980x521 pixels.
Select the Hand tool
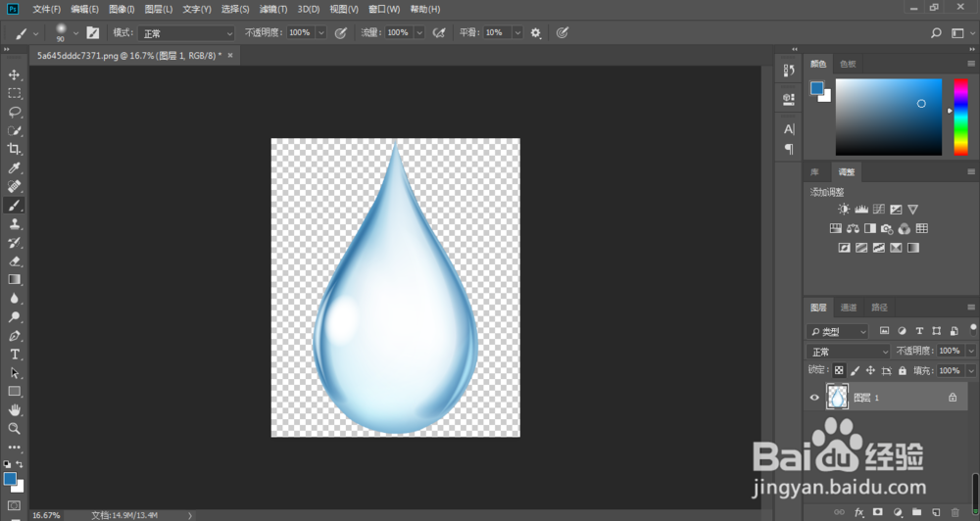(15, 409)
